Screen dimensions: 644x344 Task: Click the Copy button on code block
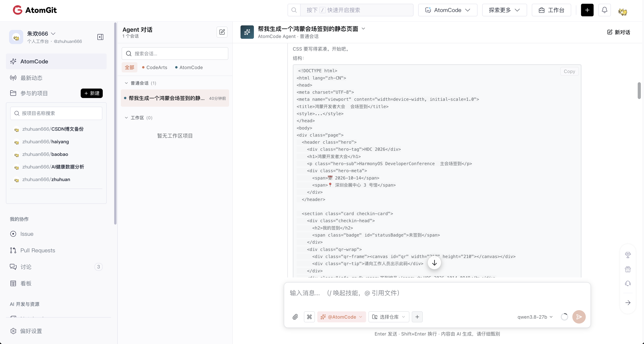(x=569, y=71)
